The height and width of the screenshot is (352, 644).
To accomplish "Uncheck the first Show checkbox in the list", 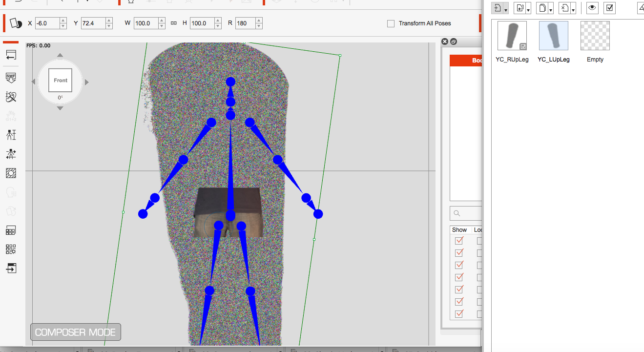I will click(x=459, y=241).
